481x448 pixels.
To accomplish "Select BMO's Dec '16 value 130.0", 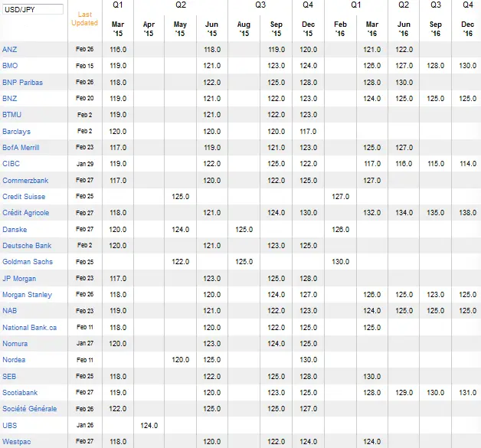I will coord(467,66).
